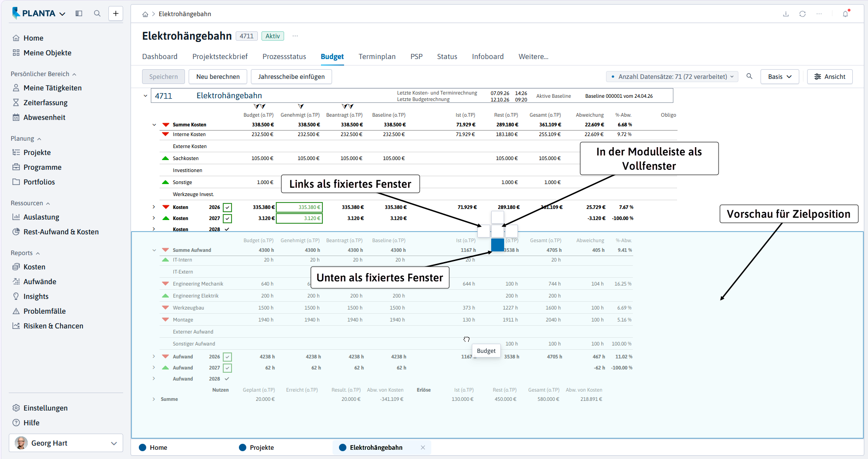Screen dimensions: 868x459
Task: Click the Speichern button
Action: pyautogui.click(x=163, y=77)
